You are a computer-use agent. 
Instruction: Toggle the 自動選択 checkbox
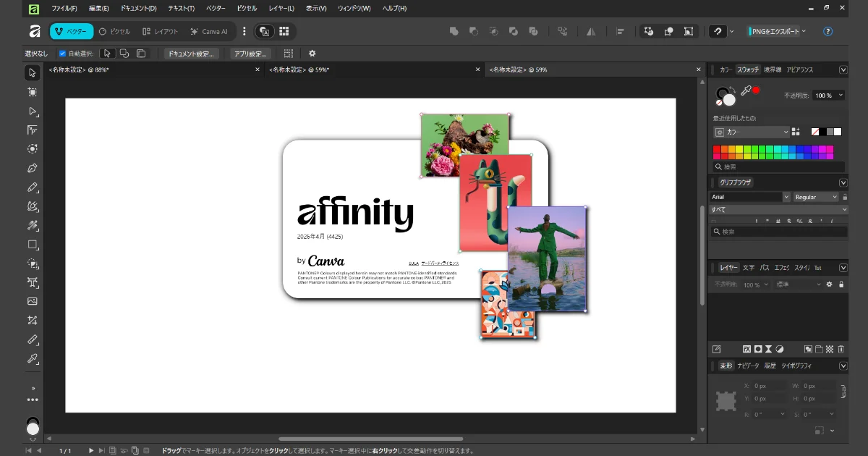63,54
